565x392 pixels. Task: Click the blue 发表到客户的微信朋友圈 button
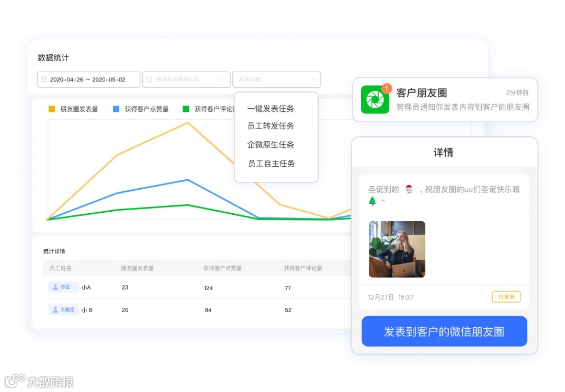tap(444, 331)
